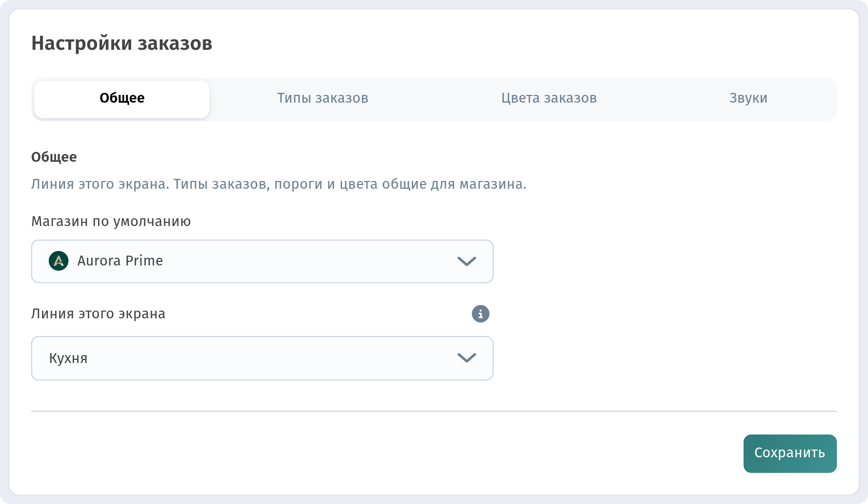Click the Настройки заказов heading
The width and height of the screenshot is (868, 504).
122,43
